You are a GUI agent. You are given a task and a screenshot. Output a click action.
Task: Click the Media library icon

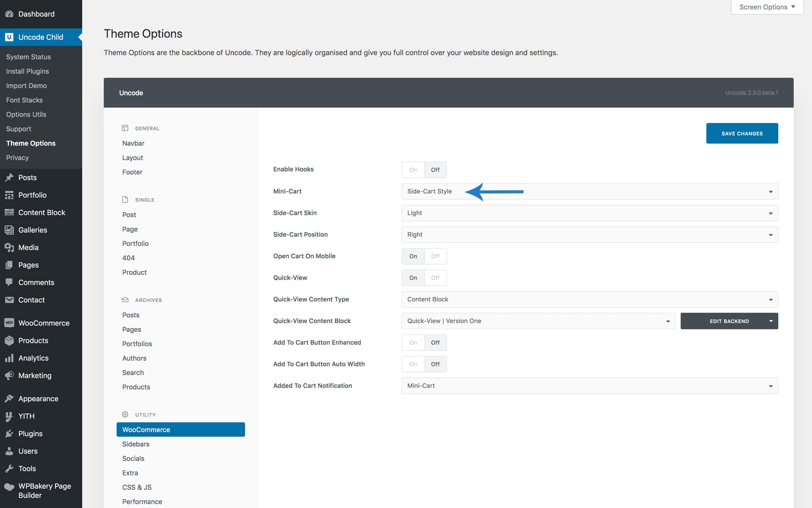(9, 247)
